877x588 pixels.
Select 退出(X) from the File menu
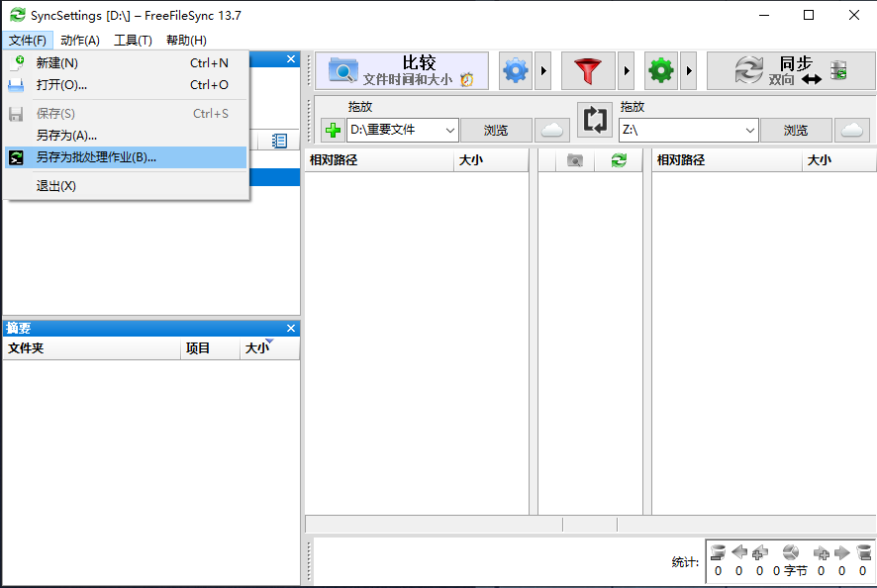click(x=126, y=186)
